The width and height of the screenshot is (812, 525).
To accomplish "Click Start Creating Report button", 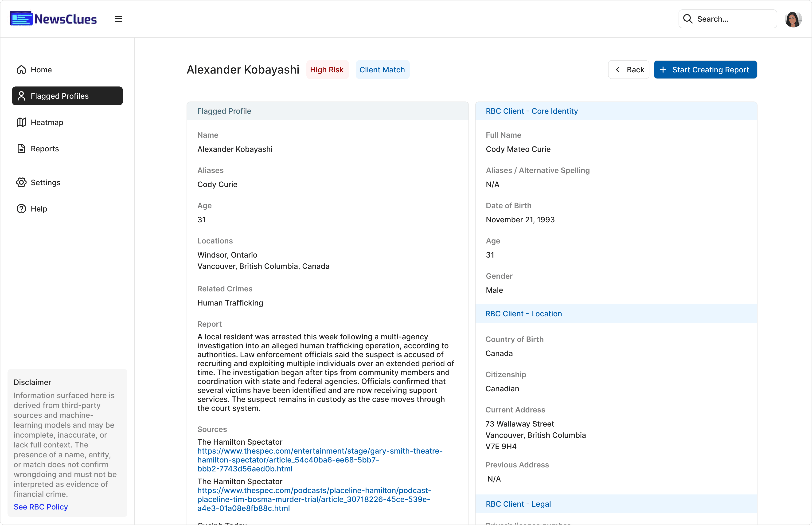I will (x=705, y=70).
